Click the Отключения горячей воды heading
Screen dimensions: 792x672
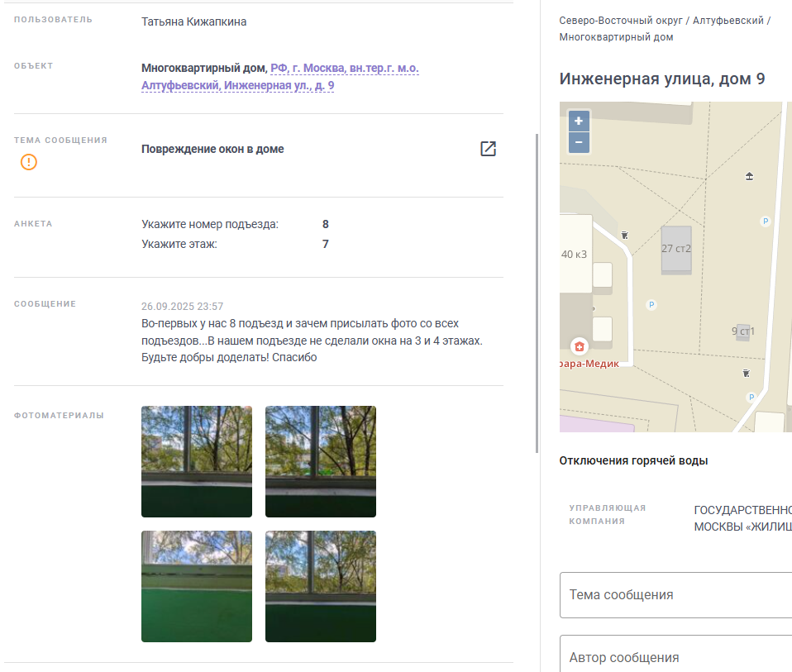pos(633,460)
